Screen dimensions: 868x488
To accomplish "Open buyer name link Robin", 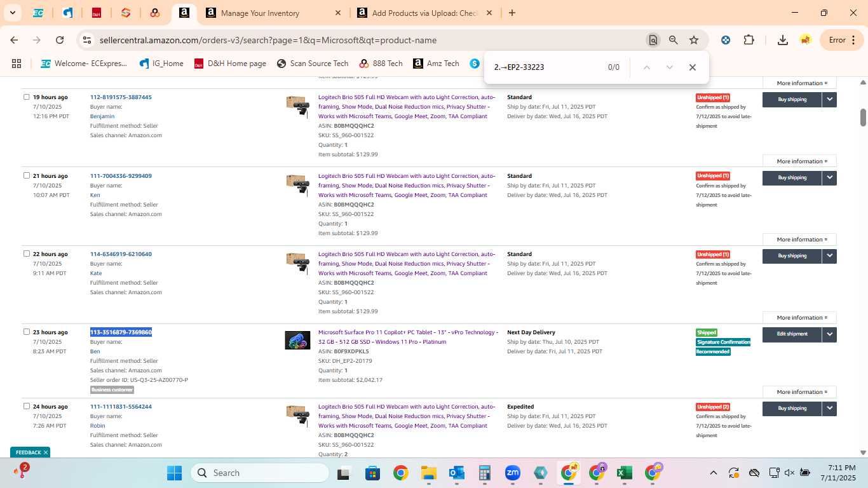I will pos(97,426).
